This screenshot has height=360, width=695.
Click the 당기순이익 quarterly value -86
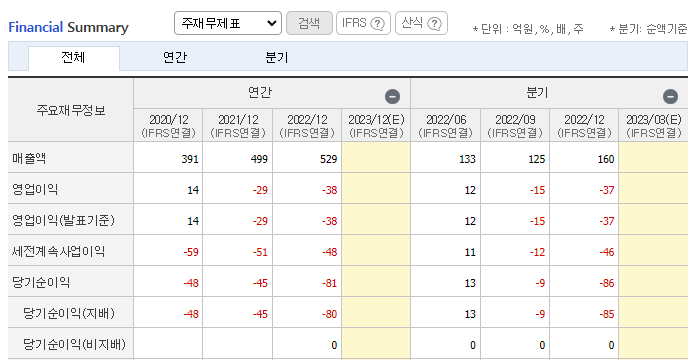[x=607, y=283]
